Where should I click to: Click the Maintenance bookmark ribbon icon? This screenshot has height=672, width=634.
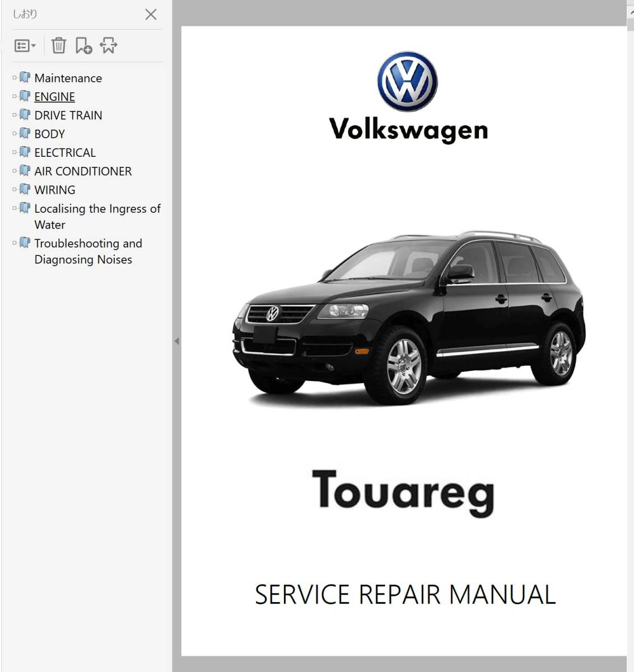(x=25, y=77)
